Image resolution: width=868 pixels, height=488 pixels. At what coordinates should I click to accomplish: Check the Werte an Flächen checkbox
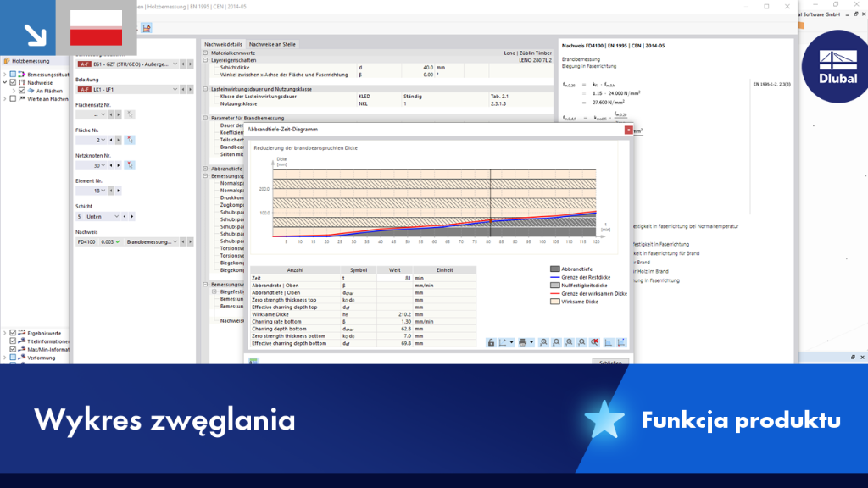point(14,98)
